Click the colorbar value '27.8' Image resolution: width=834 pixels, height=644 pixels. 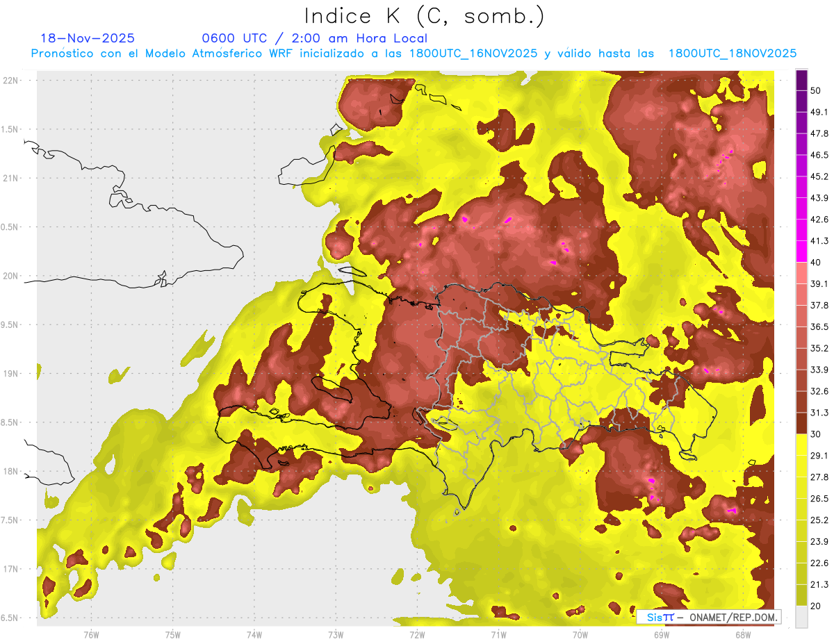pos(819,477)
